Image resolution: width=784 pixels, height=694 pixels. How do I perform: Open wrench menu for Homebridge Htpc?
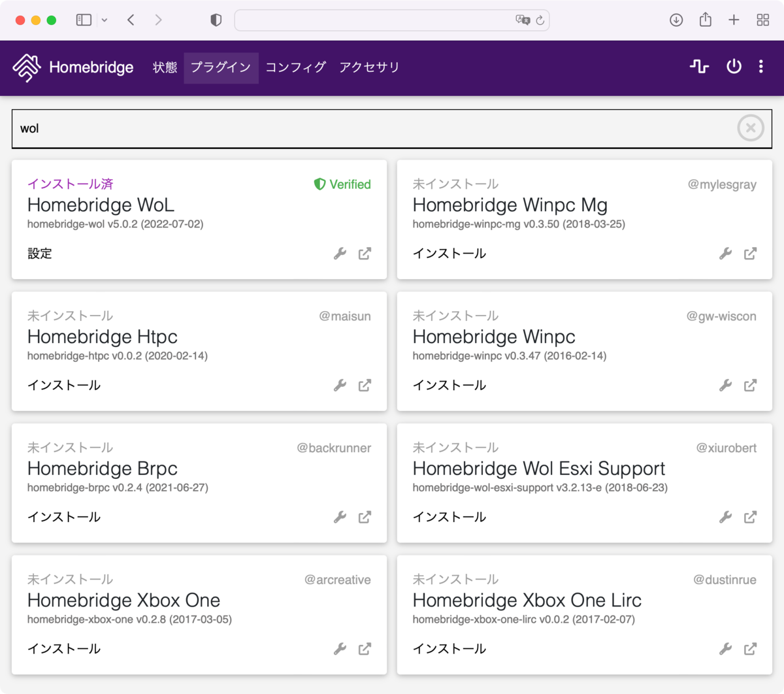(x=340, y=386)
